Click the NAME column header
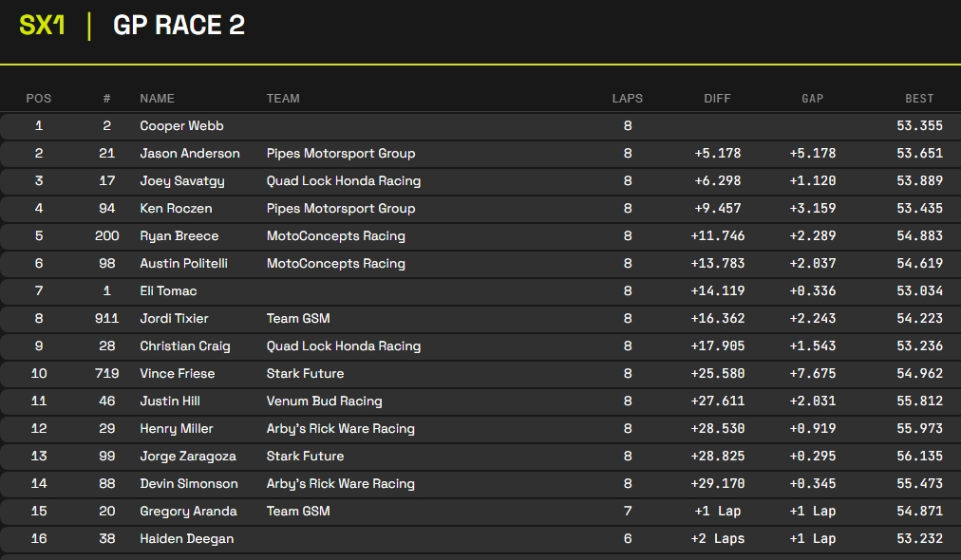Viewport: 961px width, 560px height. (157, 98)
